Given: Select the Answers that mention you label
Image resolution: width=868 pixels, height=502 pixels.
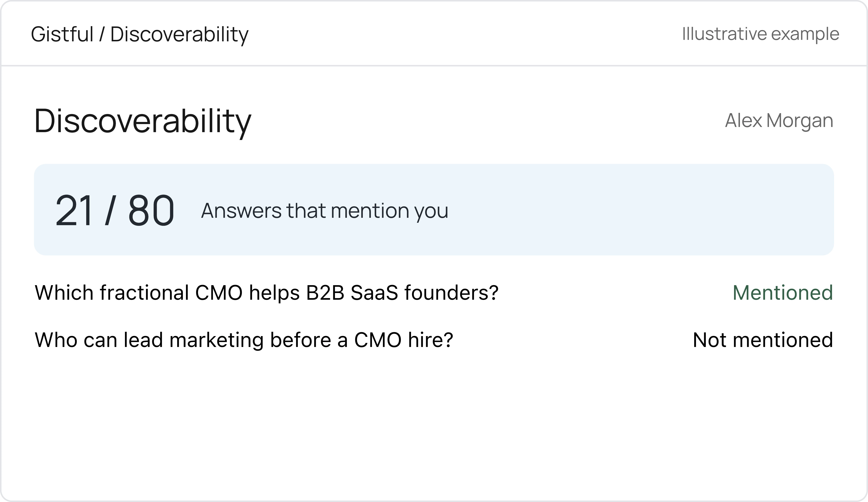Looking at the screenshot, I should coord(325,211).
